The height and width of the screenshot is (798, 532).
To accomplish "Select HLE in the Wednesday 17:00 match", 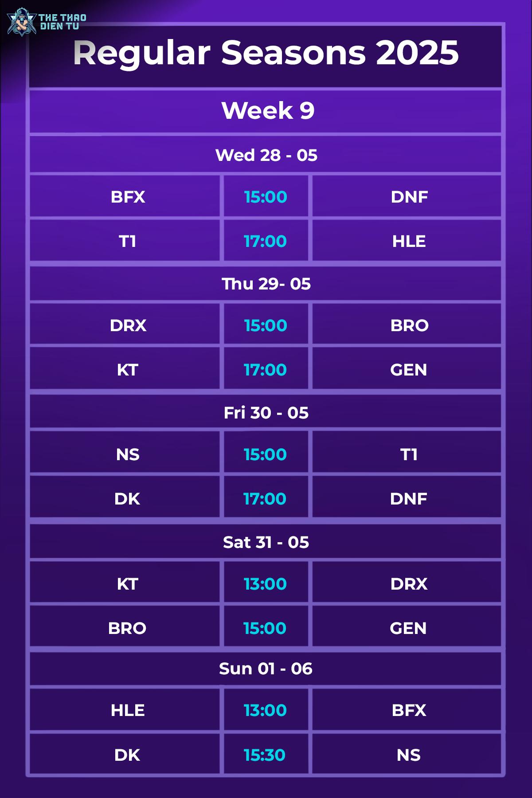I will tap(409, 241).
